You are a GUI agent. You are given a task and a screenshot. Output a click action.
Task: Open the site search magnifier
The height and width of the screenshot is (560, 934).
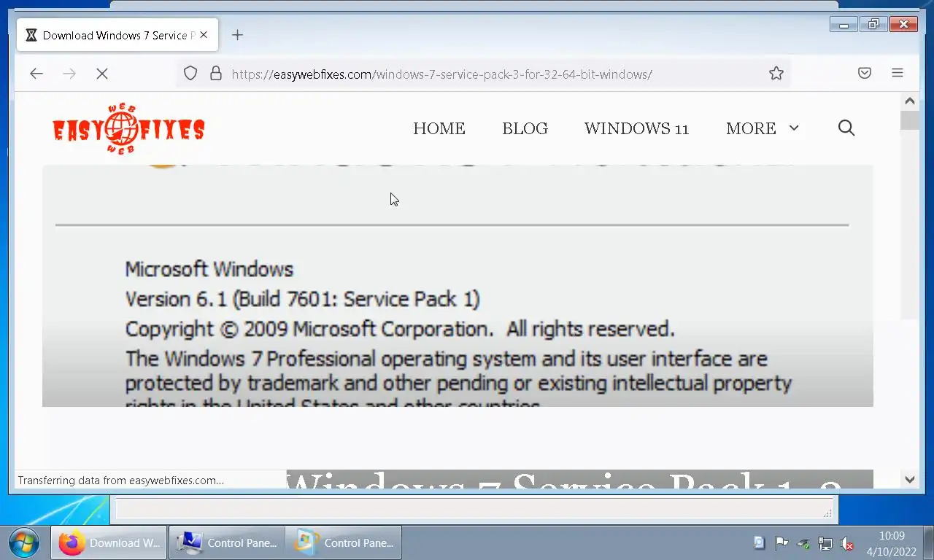click(846, 128)
